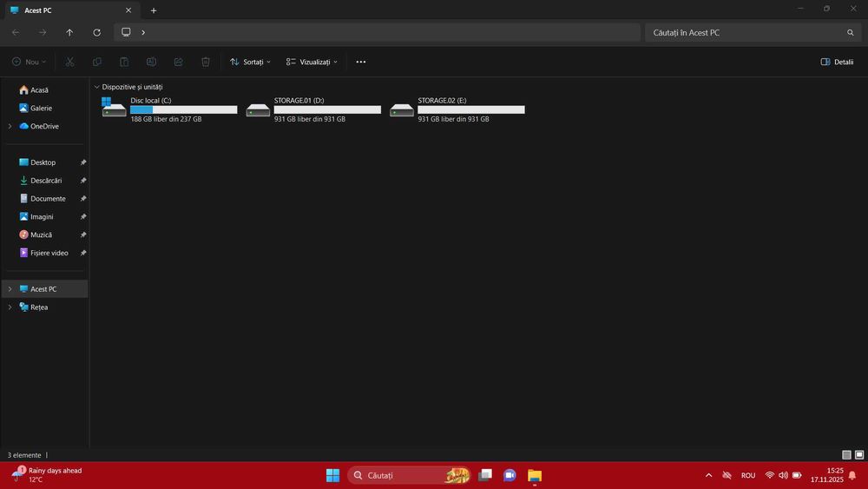Screen dimensions: 868x489
Task: Expand Acest PC tree node
Action: (10, 289)
